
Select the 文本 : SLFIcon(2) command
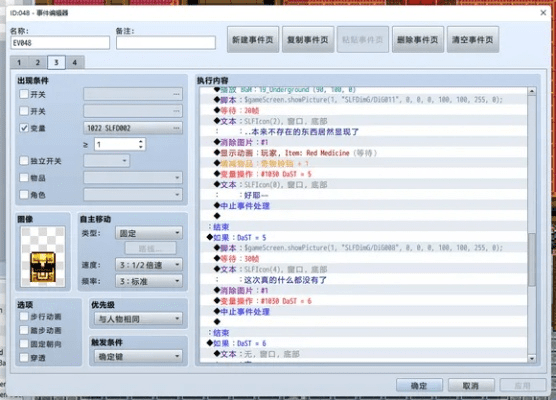click(x=363, y=121)
